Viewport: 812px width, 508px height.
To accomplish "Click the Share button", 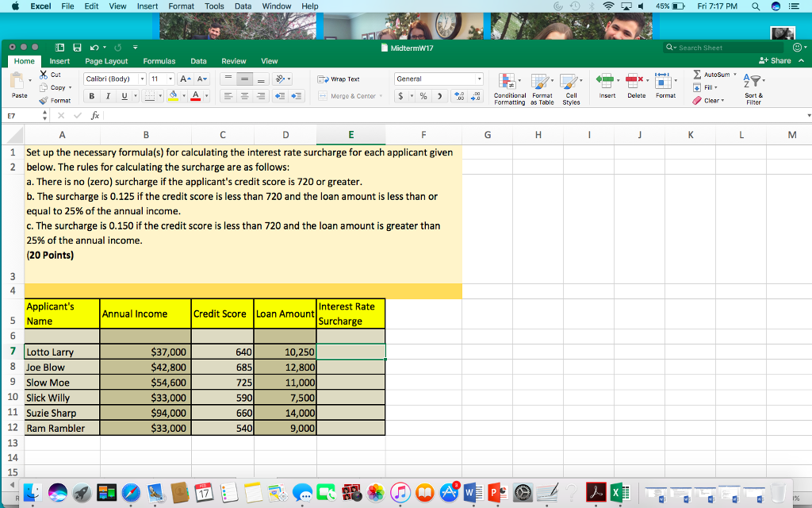I will coord(780,60).
